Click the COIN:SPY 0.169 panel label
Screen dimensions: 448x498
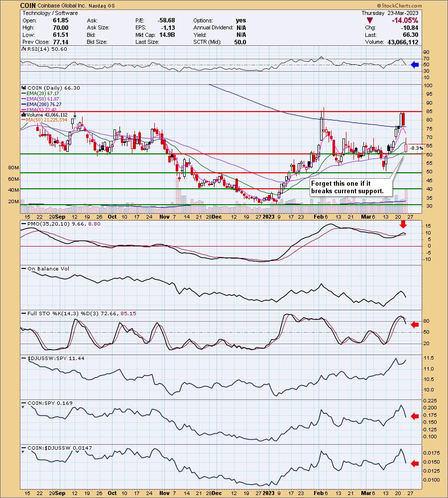(x=50, y=403)
